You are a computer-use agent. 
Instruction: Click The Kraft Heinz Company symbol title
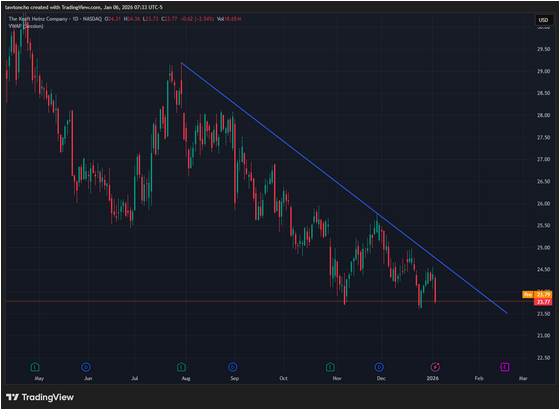click(x=38, y=19)
